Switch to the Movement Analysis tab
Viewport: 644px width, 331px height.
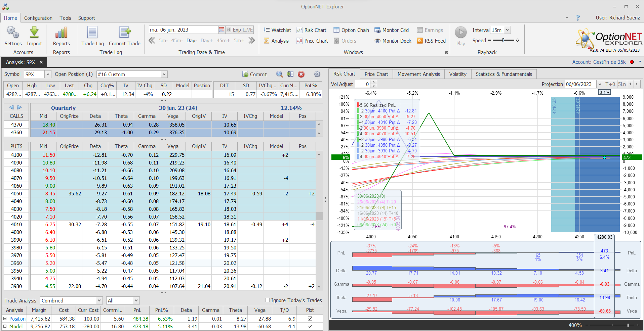(418, 74)
